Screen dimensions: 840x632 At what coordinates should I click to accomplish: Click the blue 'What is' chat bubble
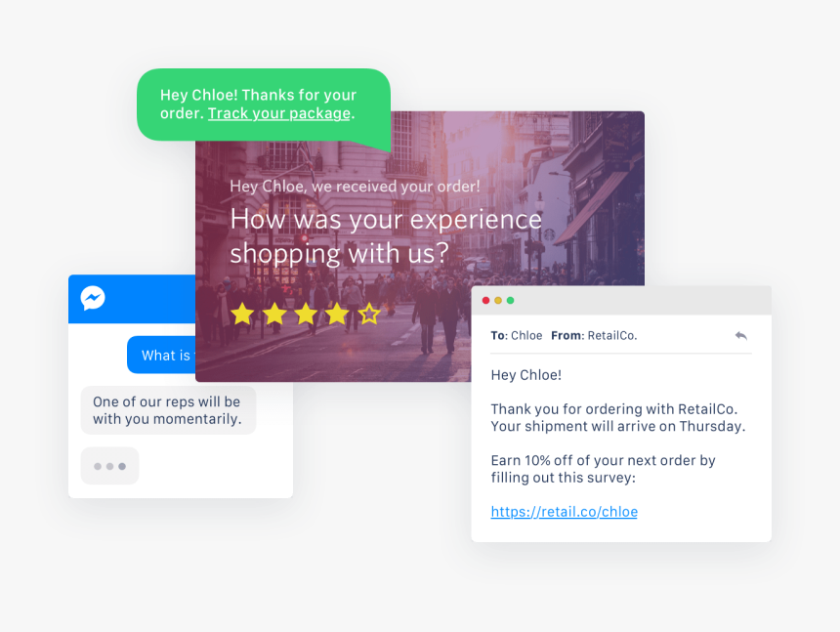(161, 355)
